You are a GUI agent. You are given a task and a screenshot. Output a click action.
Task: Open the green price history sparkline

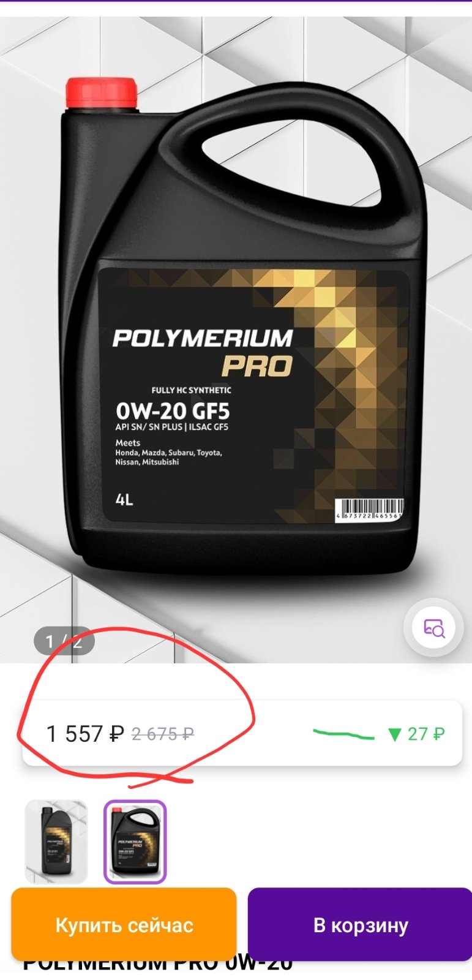[x=343, y=734]
